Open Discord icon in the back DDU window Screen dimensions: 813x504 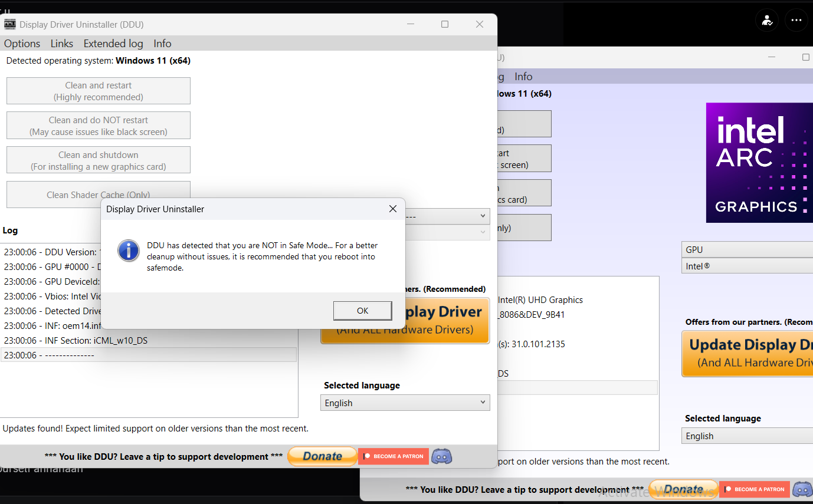point(802,489)
